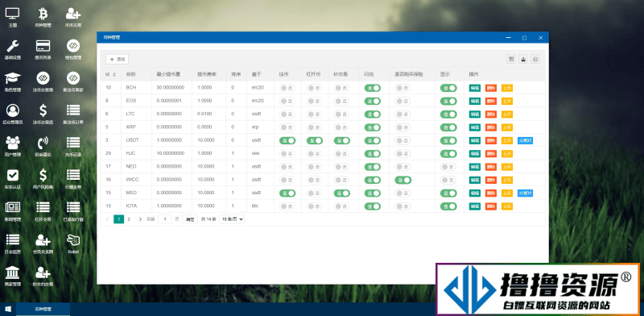The image size is (644, 316).
Task: Open the wrench basic settings icon
Action: point(13,50)
